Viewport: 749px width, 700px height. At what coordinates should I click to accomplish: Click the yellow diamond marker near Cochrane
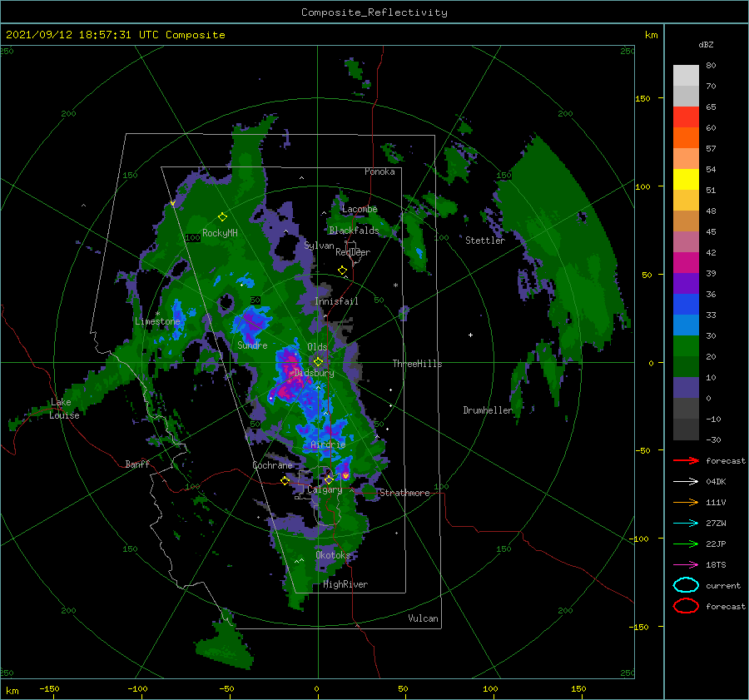[285, 481]
